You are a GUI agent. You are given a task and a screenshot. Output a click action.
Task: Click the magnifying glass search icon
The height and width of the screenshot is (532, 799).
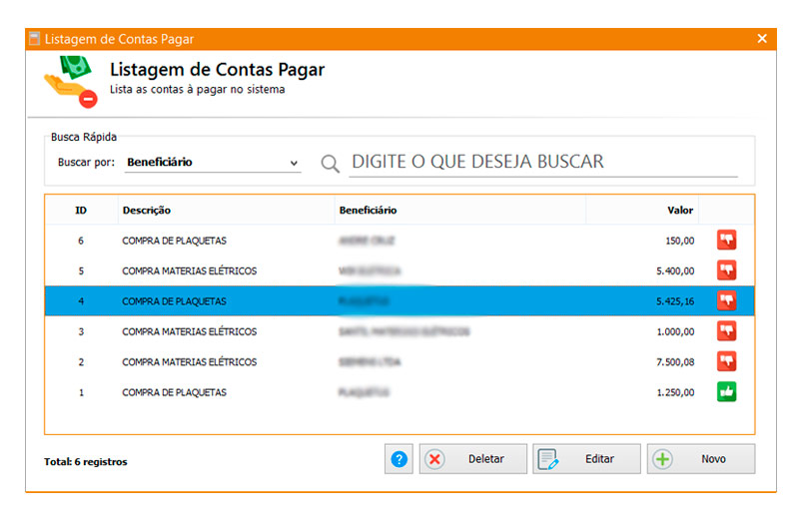[330, 164]
